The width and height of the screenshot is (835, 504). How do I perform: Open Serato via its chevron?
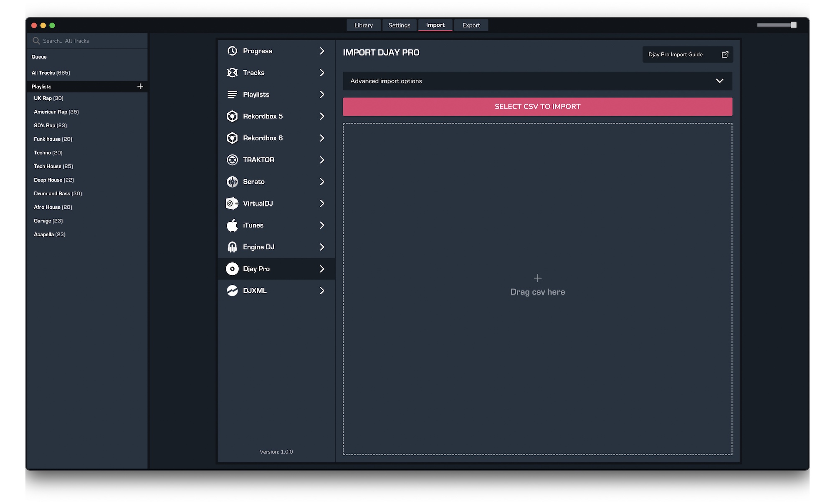(322, 182)
